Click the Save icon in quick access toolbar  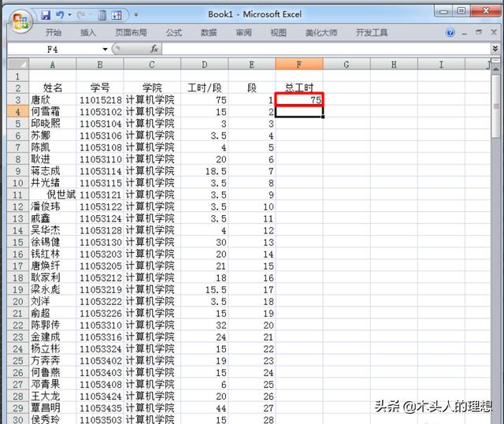click(46, 15)
